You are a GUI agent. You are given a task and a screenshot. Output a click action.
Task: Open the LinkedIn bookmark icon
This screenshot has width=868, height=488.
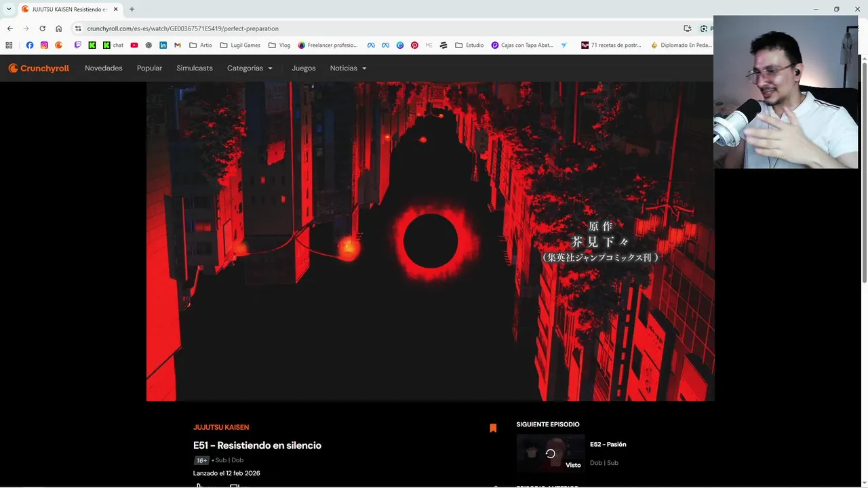(163, 45)
